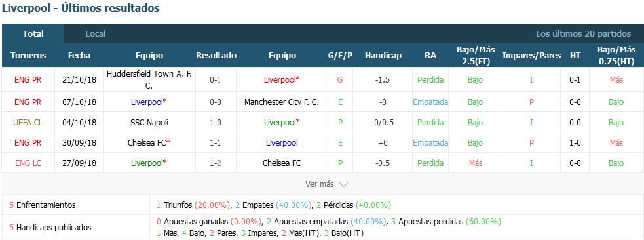This screenshot has height=240, width=644.
Task: Click the 1-0 result of Napoli match
Action: click(216, 123)
